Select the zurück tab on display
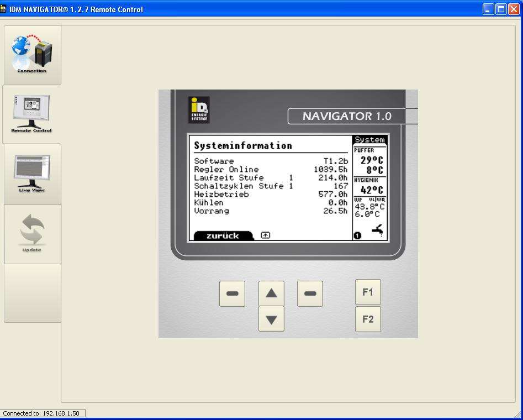 click(223, 235)
